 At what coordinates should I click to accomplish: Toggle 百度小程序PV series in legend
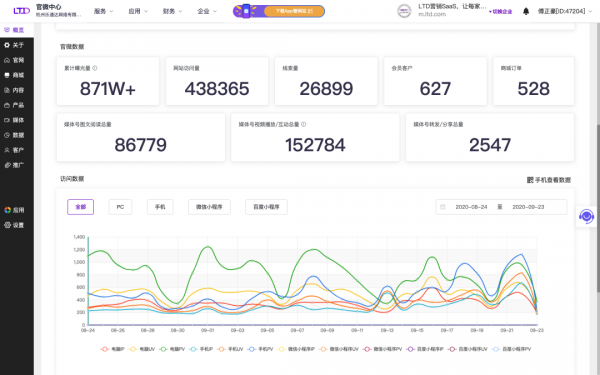[512, 349]
